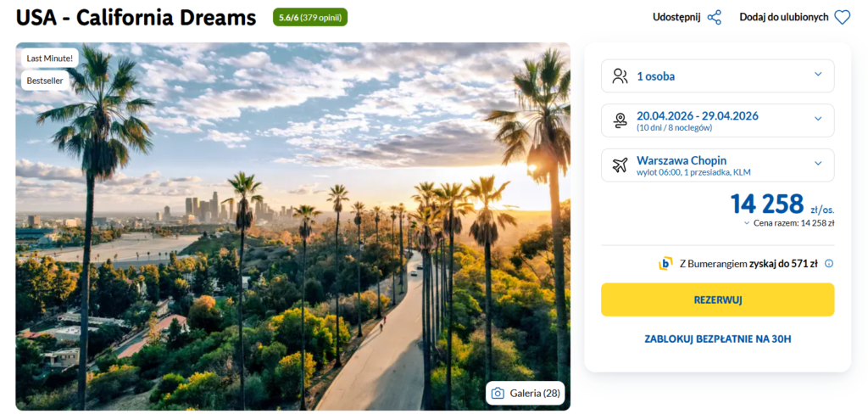The image size is (868, 414).
Task: Click the Last Minute! tag on the photo
Action: tap(50, 59)
